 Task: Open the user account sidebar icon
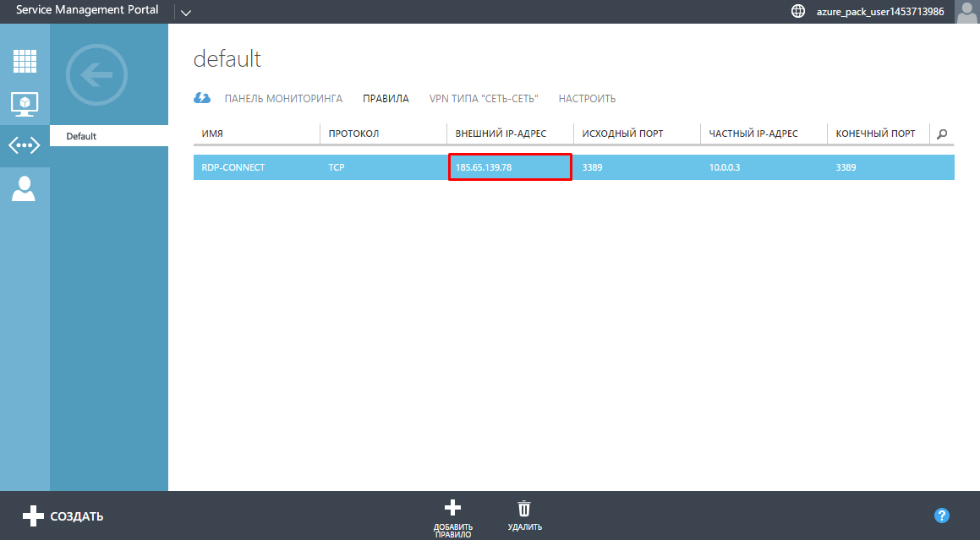(25, 188)
